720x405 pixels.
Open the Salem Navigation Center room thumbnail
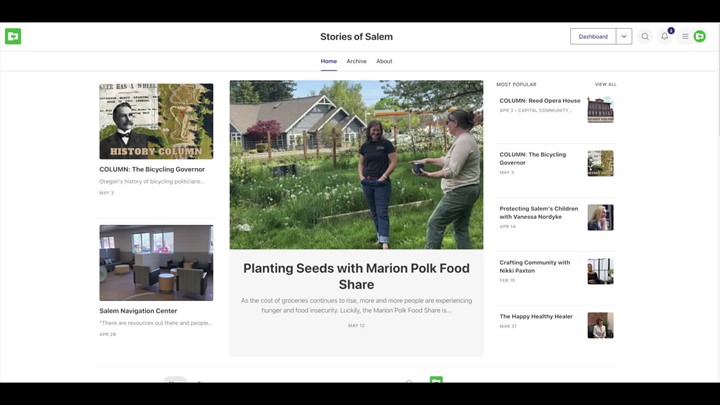tap(156, 263)
